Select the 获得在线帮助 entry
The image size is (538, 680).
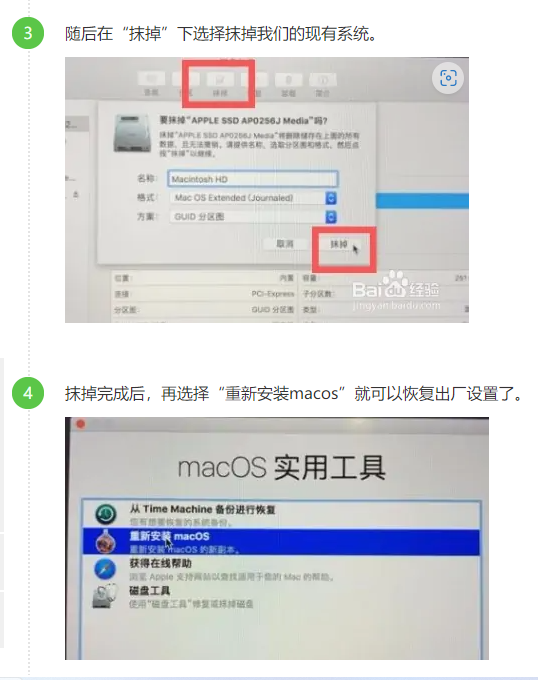[x=281, y=569]
